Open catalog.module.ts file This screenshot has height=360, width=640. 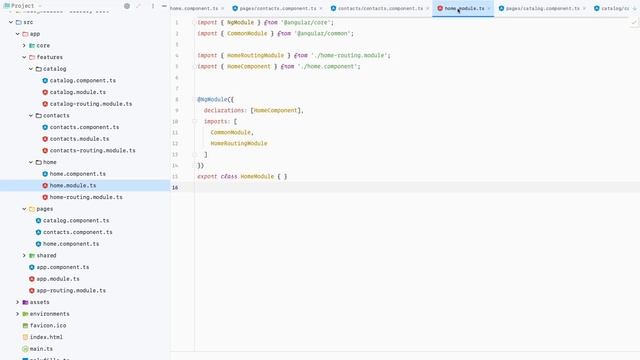click(x=78, y=92)
